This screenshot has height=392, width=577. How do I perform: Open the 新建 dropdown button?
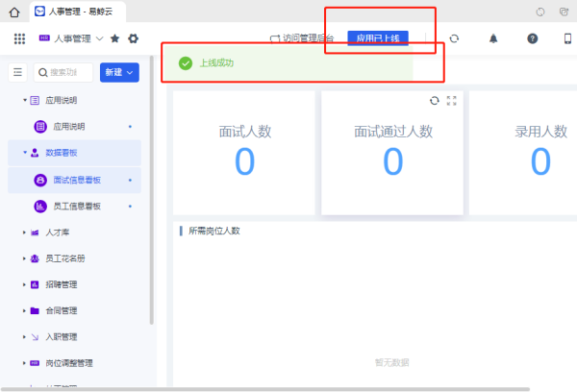point(119,72)
